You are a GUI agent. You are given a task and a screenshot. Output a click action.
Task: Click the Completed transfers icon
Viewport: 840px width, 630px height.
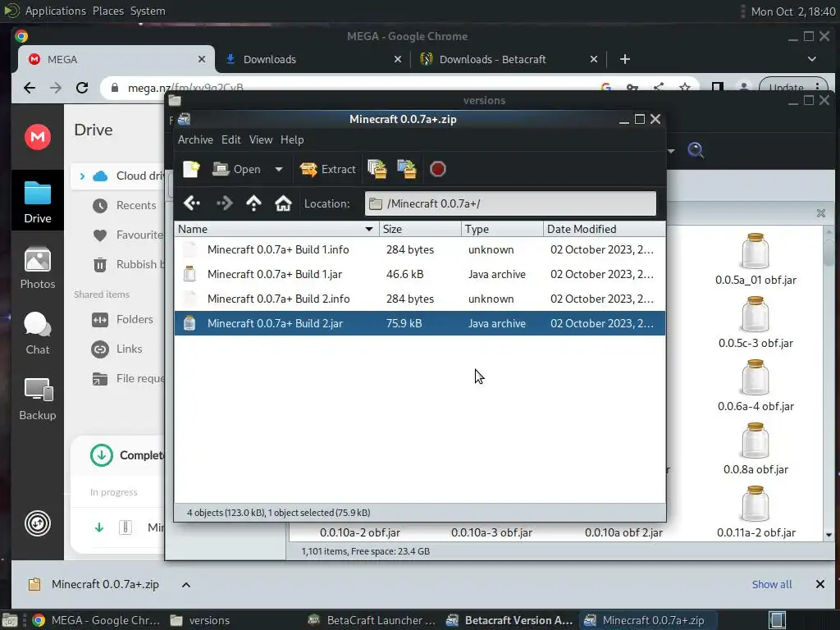point(101,455)
